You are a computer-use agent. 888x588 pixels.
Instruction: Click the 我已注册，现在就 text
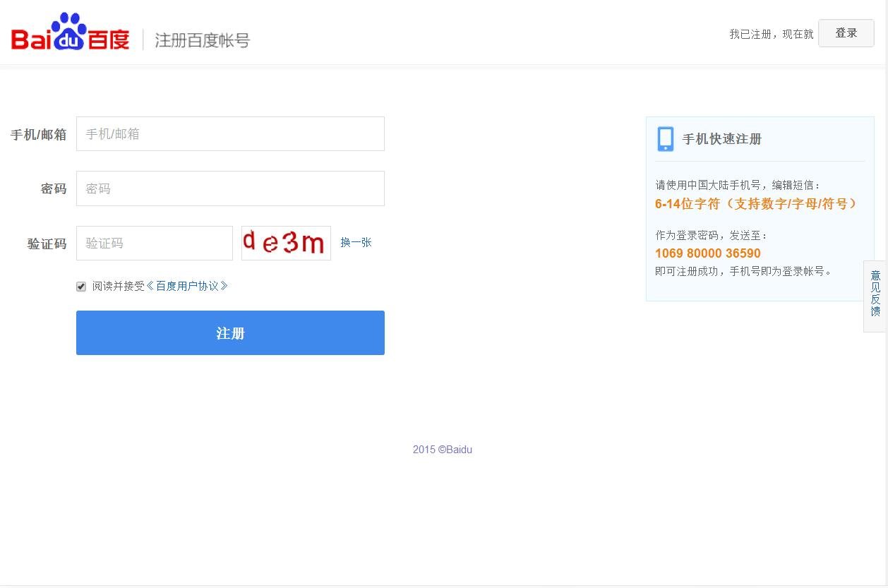[x=771, y=33]
